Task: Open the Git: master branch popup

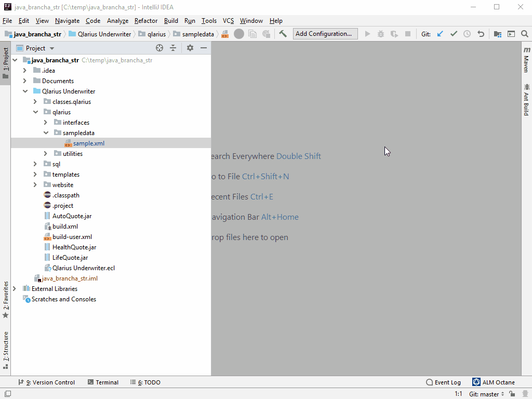Action: [x=485, y=394]
